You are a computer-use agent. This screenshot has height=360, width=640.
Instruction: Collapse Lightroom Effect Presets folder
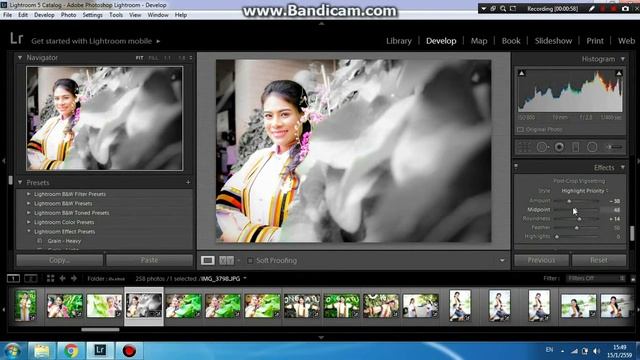pos(29,231)
